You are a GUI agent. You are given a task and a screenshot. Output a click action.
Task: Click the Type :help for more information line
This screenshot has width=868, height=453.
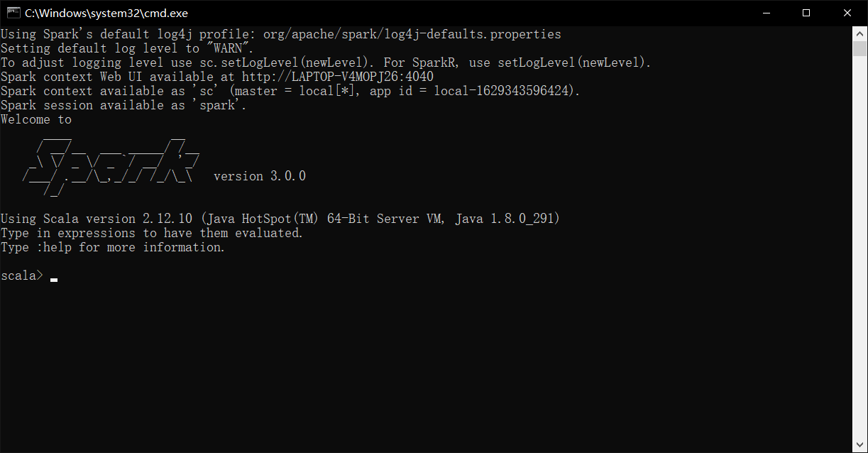[114, 246]
